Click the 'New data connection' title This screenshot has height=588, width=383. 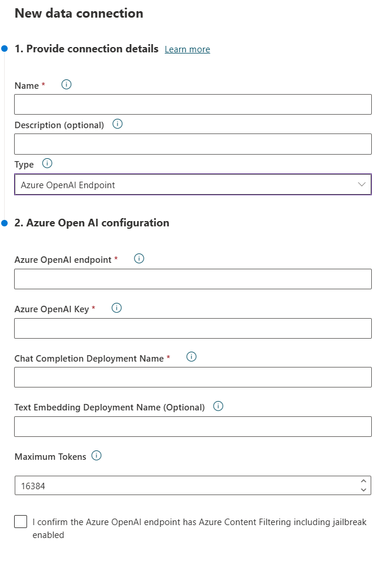[79, 13]
